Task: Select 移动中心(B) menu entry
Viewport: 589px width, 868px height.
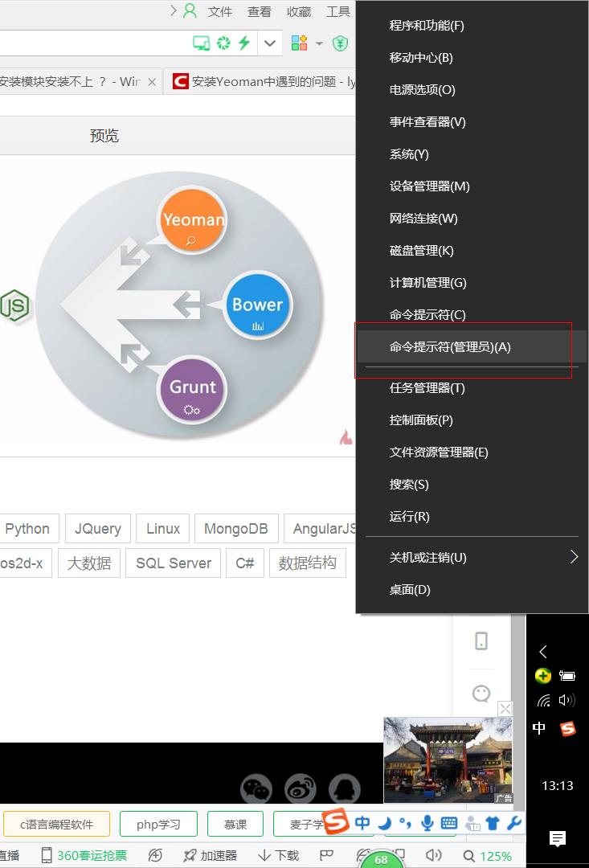Action: (x=472, y=58)
